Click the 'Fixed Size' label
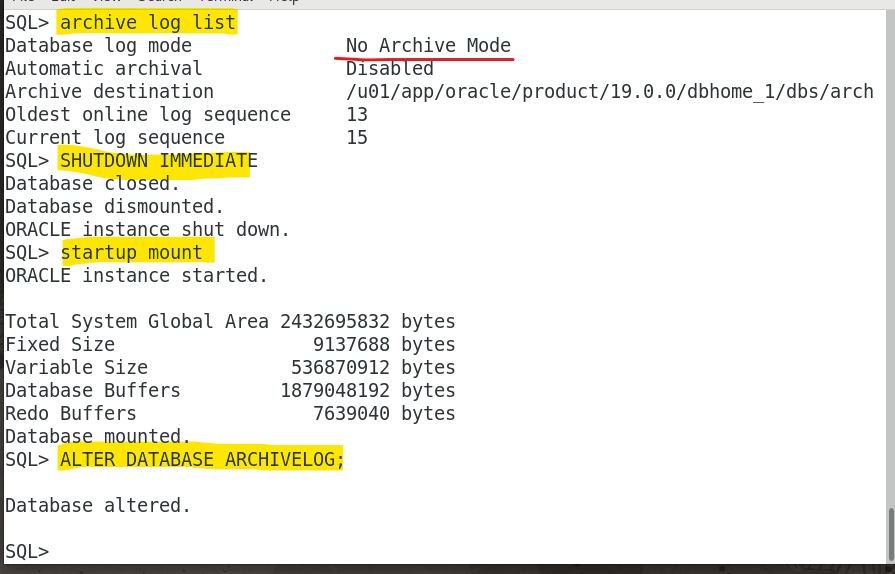The image size is (895, 574). [x=60, y=344]
